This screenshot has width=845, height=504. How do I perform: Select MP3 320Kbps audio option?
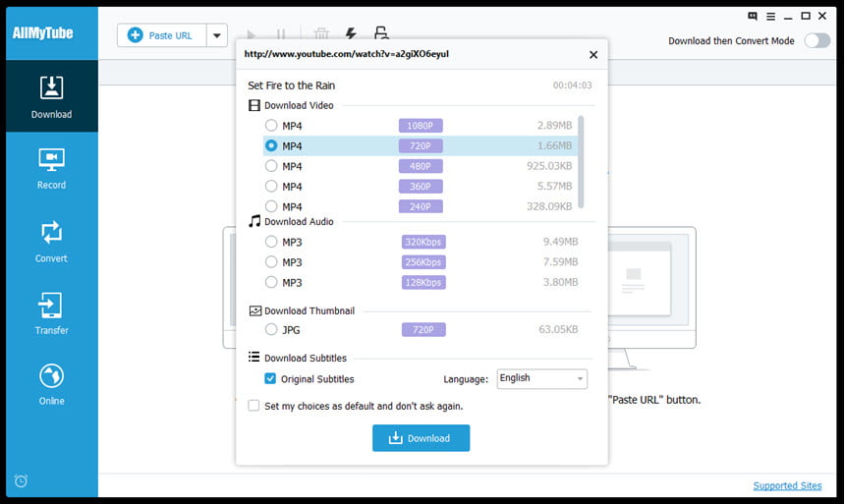tap(271, 242)
